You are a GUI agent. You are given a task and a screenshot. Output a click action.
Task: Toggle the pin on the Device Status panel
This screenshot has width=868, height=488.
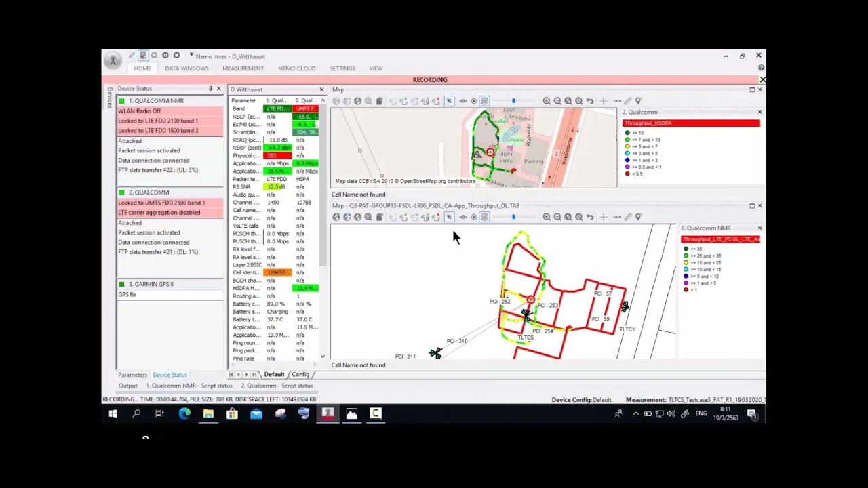pyautogui.click(x=210, y=89)
